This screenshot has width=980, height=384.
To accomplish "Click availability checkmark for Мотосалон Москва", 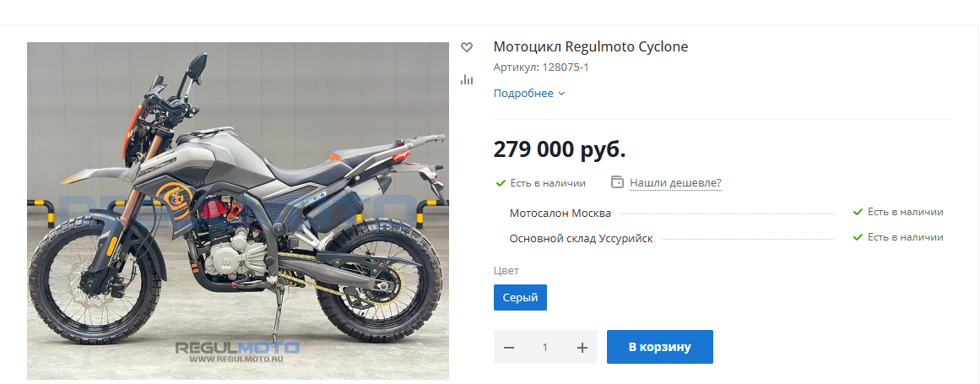I will [858, 212].
